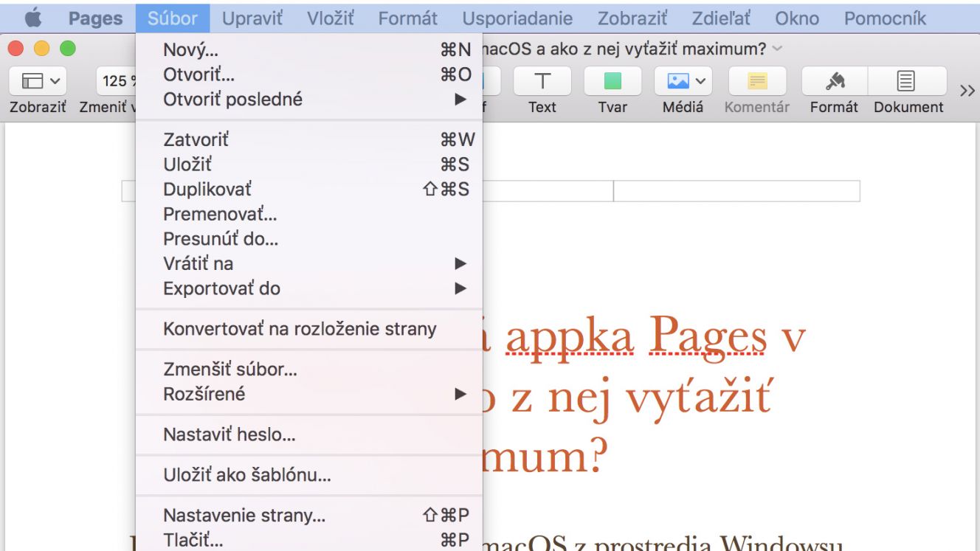Close the Súbor menu by clicking it
The image size is (980, 551).
[x=173, y=18]
